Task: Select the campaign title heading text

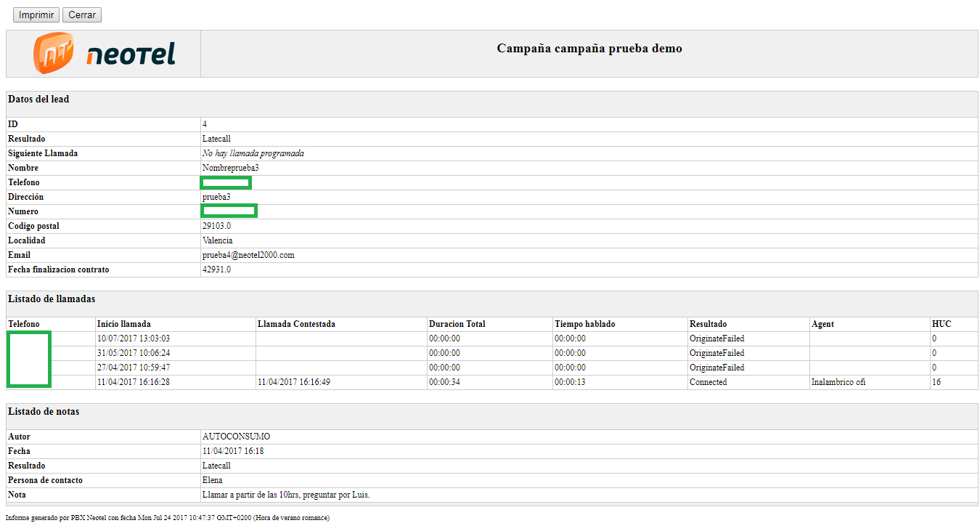Action: click(x=589, y=49)
